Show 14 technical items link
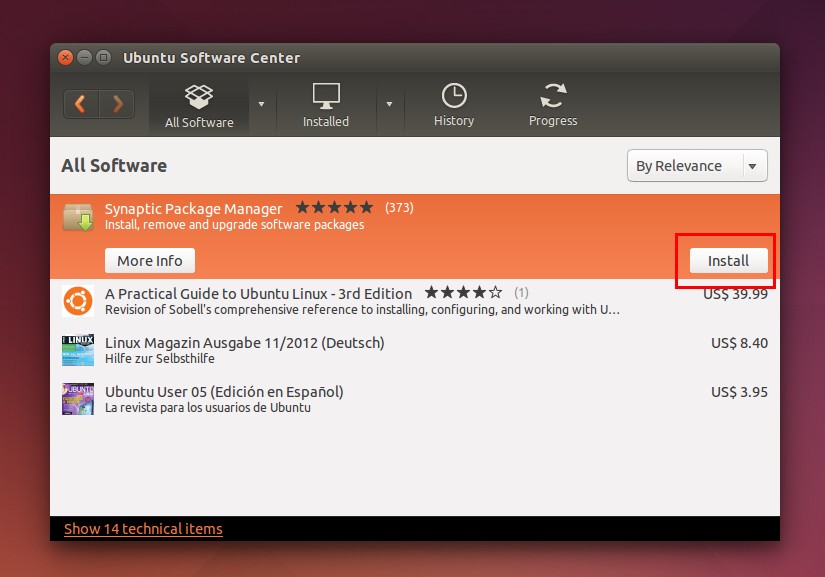825x577 pixels. point(143,529)
